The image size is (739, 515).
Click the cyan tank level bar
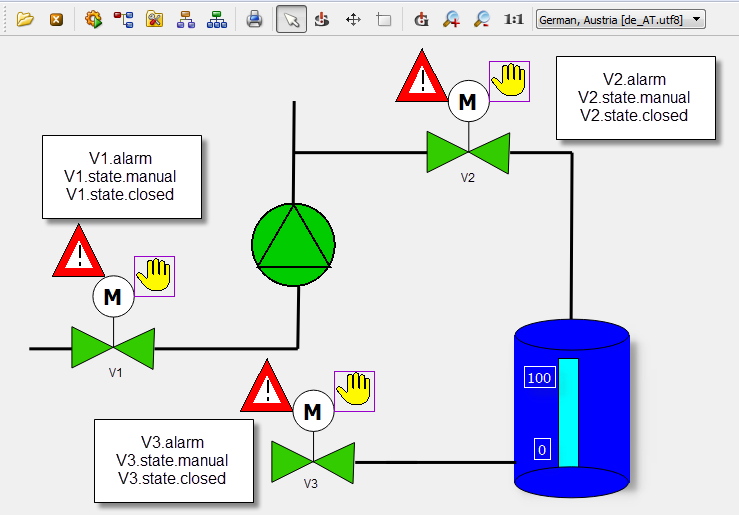[x=568, y=411]
